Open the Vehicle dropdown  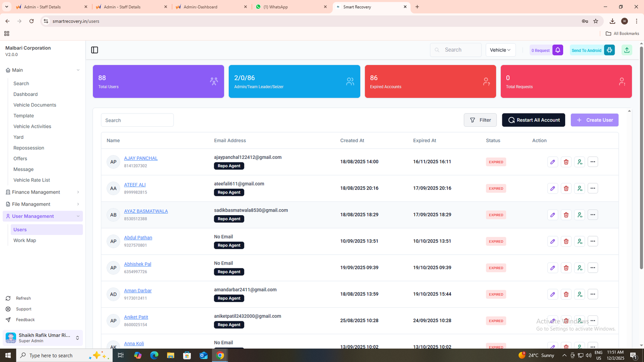[500, 50]
